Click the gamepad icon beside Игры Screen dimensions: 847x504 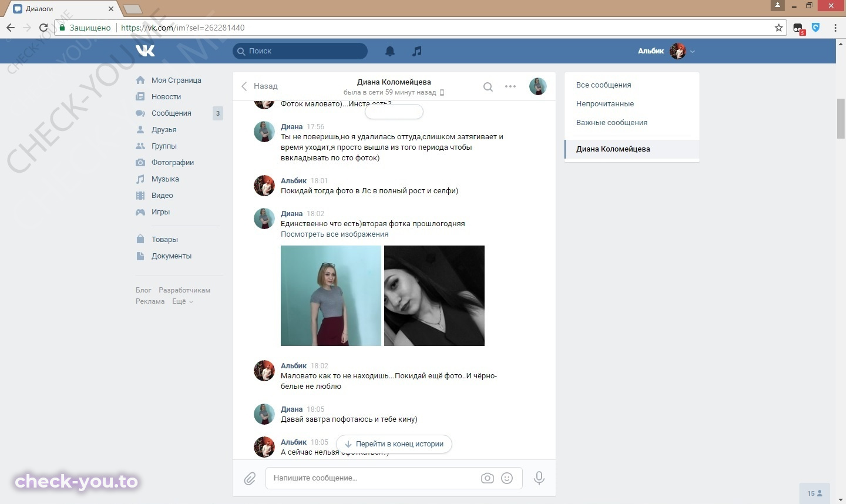(140, 212)
